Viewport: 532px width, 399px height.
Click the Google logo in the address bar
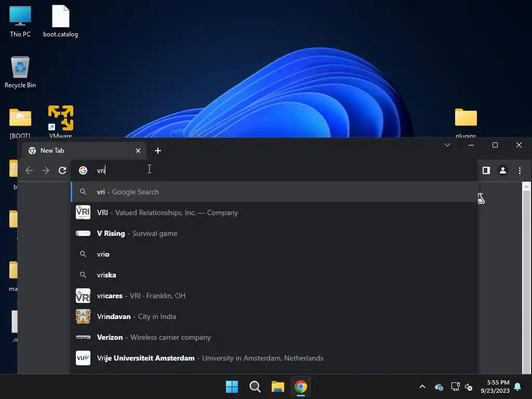[x=83, y=170]
